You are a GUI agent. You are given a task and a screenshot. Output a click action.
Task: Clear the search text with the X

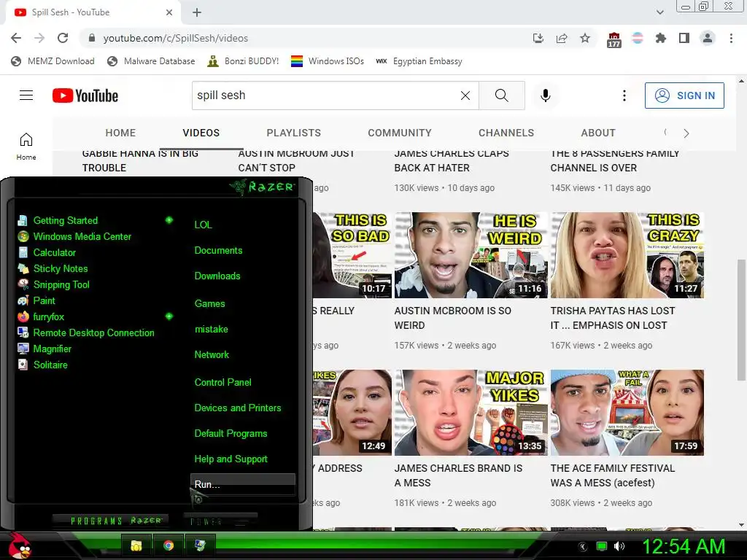[465, 96]
